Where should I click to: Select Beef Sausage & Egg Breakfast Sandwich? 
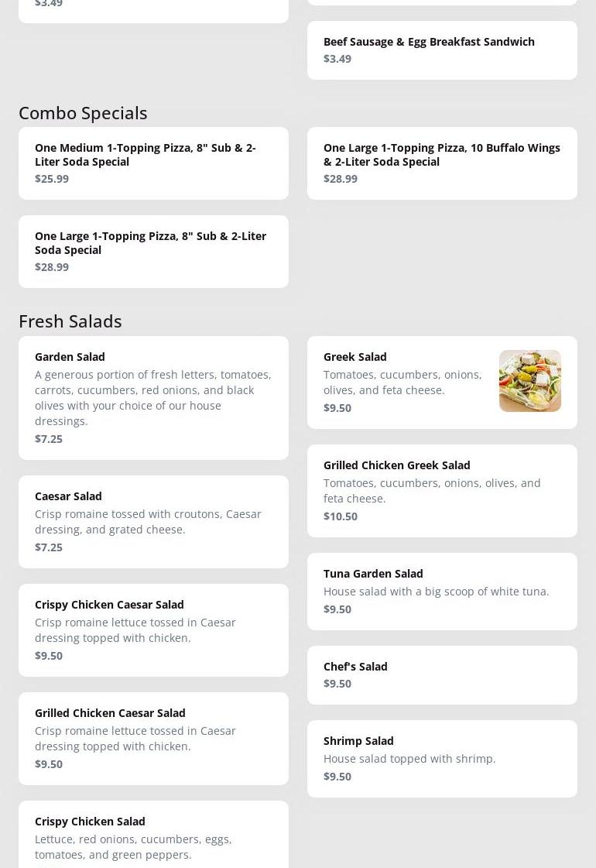click(x=441, y=50)
